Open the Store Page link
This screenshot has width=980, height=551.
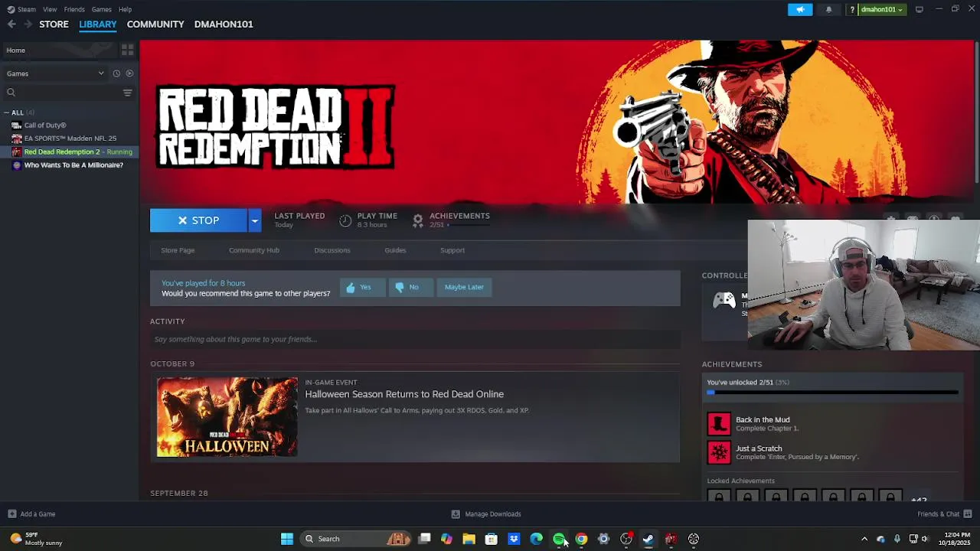click(178, 250)
